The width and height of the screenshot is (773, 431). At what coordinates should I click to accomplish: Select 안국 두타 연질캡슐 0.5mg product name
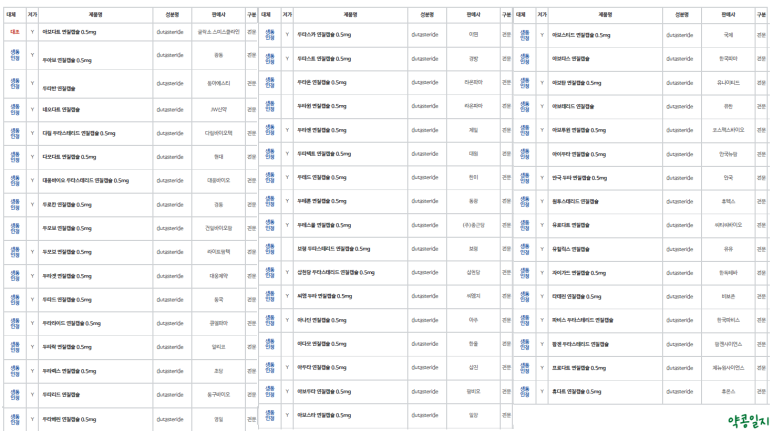pos(579,178)
